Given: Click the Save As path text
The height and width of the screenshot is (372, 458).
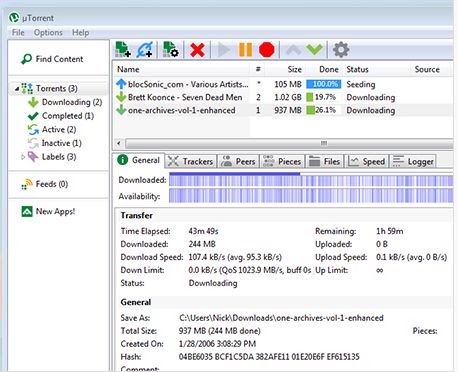Looking at the screenshot, I should 281,318.
